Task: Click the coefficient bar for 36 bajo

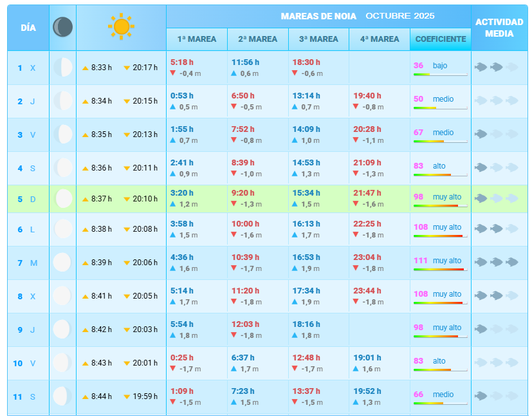Action: [x=440, y=75]
